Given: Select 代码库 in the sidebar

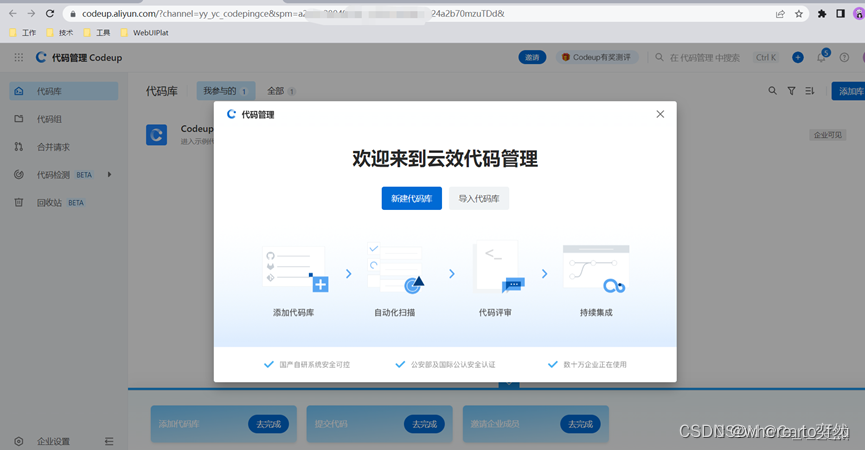Looking at the screenshot, I should coord(63,91).
